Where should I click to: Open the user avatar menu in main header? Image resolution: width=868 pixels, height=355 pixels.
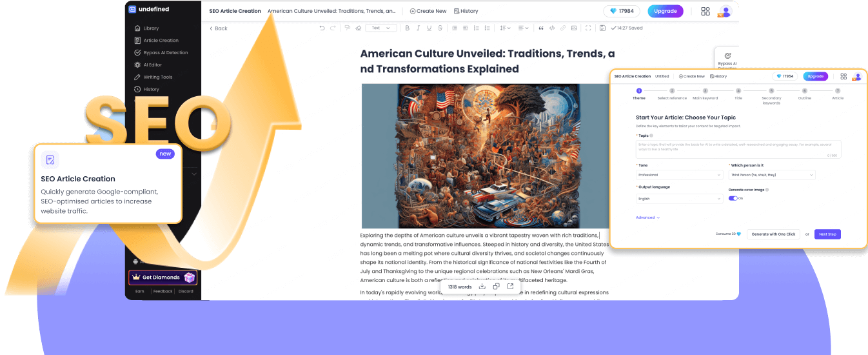(725, 11)
